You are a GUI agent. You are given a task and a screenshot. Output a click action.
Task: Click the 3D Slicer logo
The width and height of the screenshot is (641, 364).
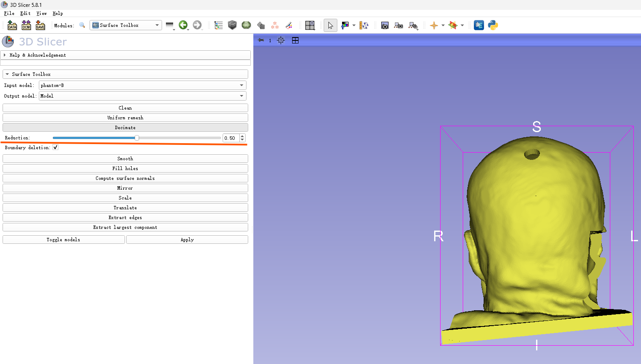pos(35,41)
